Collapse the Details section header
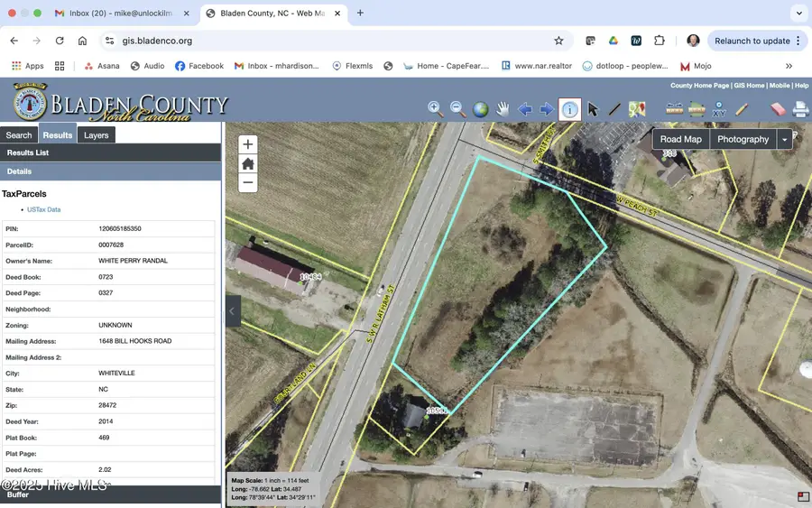This screenshot has width=812, height=508. click(110, 171)
